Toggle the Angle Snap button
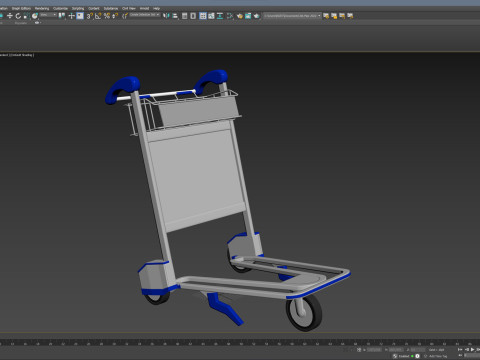This screenshot has width=480, height=360. coord(98,16)
